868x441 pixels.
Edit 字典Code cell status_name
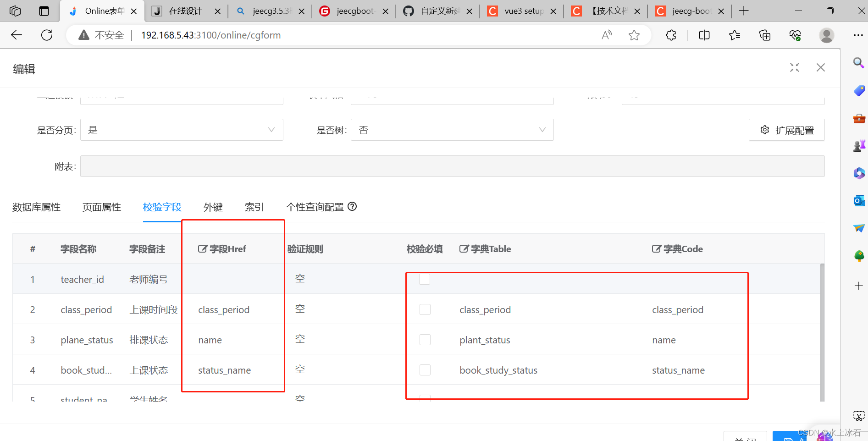[679, 370]
